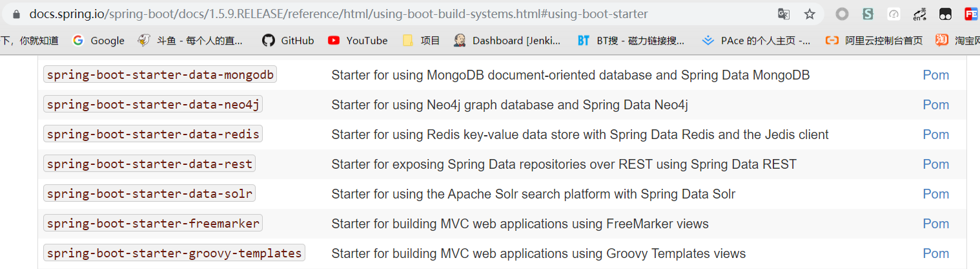Click the MongoDB document-oriented database description
Image resolution: width=980 pixels, height=269 pixels.
pyautogui.click(x=571, y=75)
